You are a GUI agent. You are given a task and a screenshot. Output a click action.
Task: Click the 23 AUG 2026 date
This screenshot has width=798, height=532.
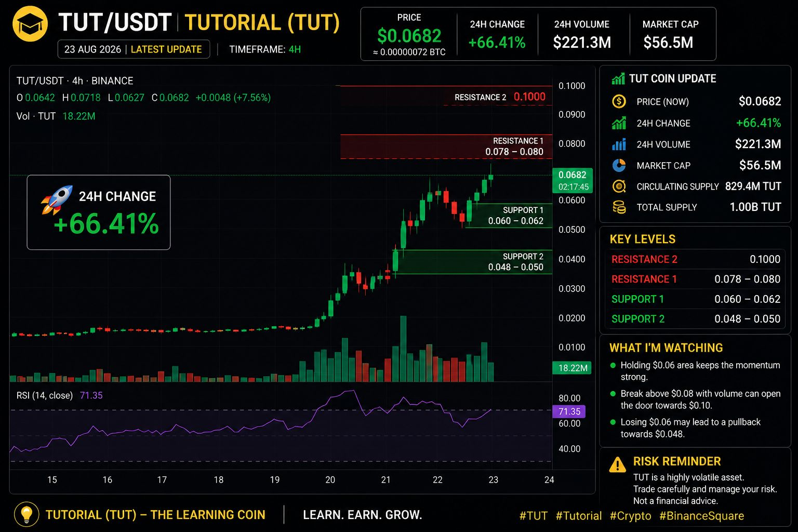[x=92, y=49]
